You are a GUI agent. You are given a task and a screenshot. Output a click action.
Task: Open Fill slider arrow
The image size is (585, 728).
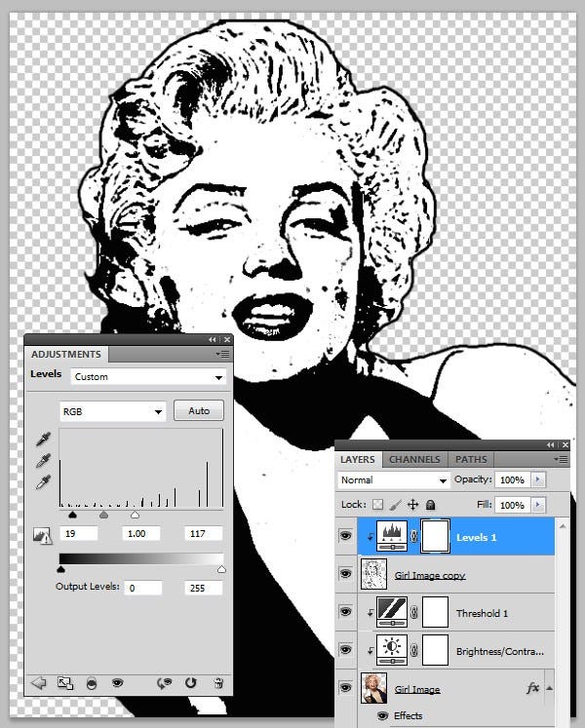click(x=538, y=505)
